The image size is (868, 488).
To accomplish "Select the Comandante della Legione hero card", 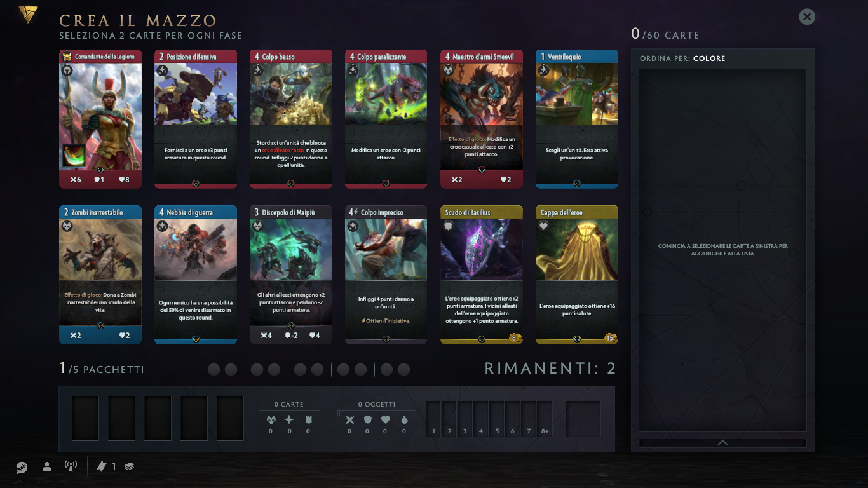I will tap(100, 119).
